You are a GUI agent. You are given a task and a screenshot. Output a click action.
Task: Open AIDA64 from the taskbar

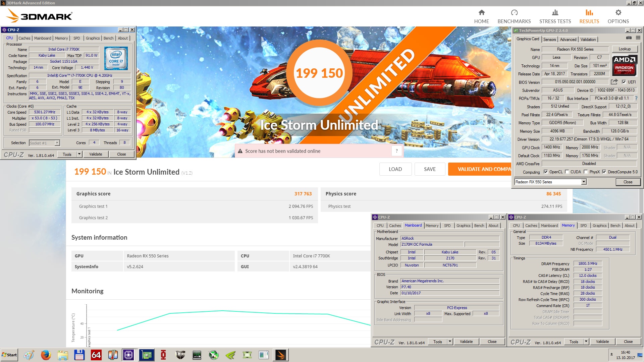tap(96, 355)
